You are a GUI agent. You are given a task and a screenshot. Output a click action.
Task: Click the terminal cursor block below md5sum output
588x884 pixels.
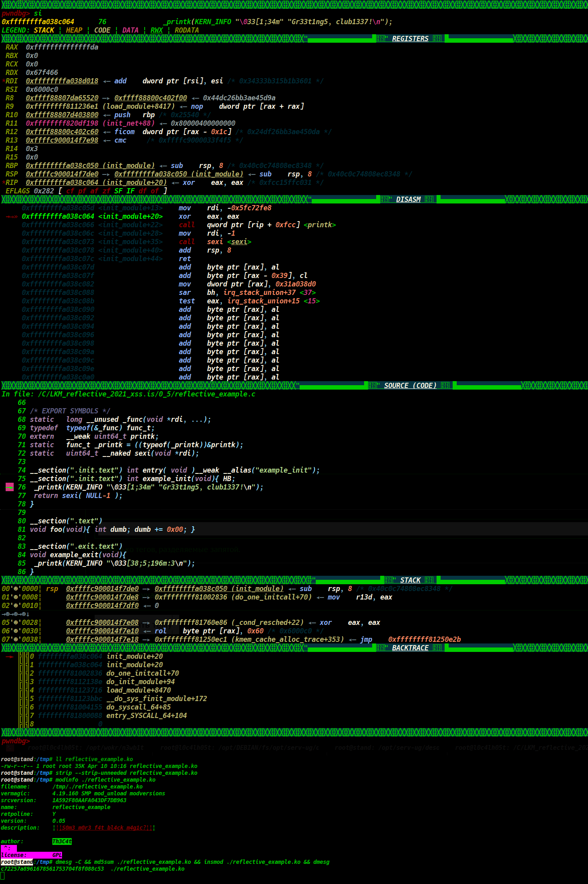coord(2,876)
